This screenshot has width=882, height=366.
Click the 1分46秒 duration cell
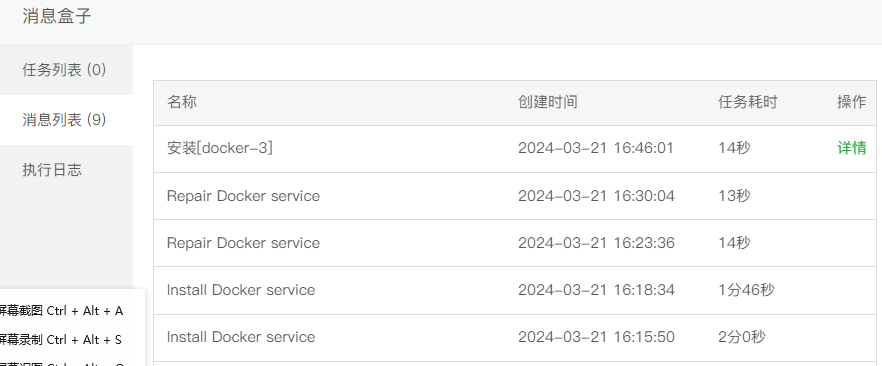click(746, 290)
